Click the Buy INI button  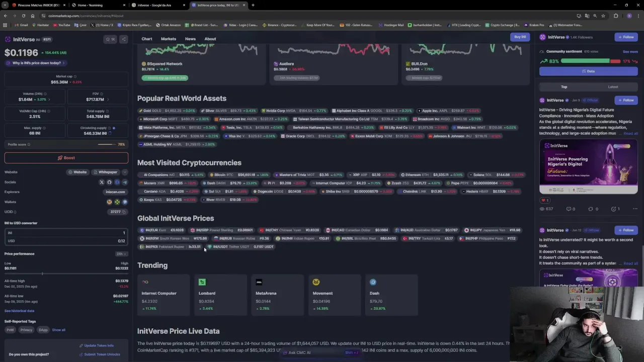520,37
